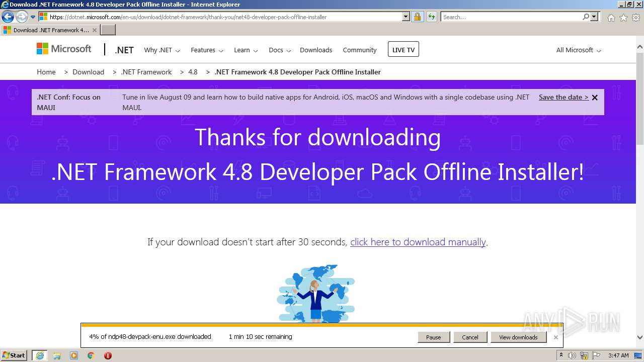This screenshot has width=644, height=362.
Task: Click the security lock icon
Action: pyautogui.click(x=417, y=17)
